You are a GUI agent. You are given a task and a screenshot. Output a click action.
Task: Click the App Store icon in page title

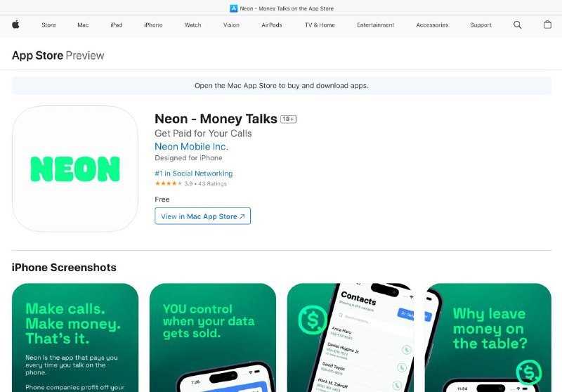234,8
